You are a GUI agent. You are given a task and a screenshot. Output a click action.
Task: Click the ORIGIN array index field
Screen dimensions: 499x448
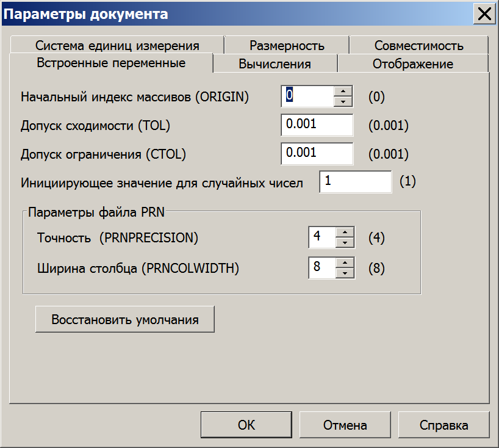(x=307, y=96)
